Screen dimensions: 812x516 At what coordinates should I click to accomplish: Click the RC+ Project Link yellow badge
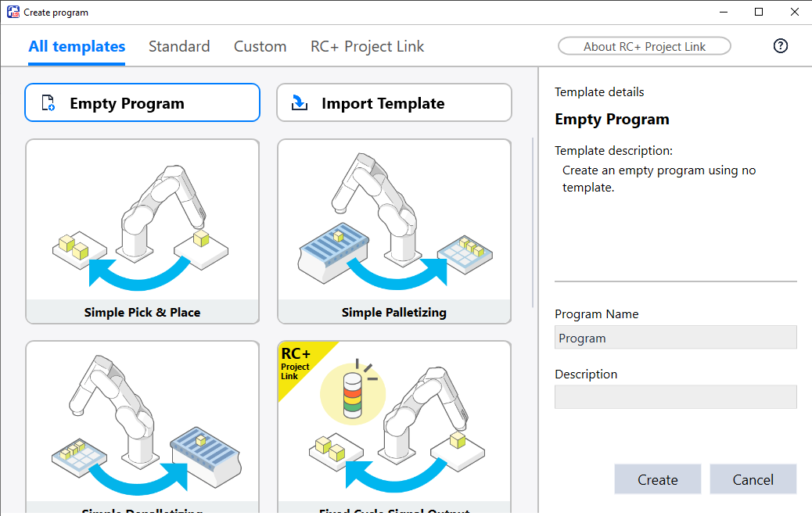click(x=296, y=364)
